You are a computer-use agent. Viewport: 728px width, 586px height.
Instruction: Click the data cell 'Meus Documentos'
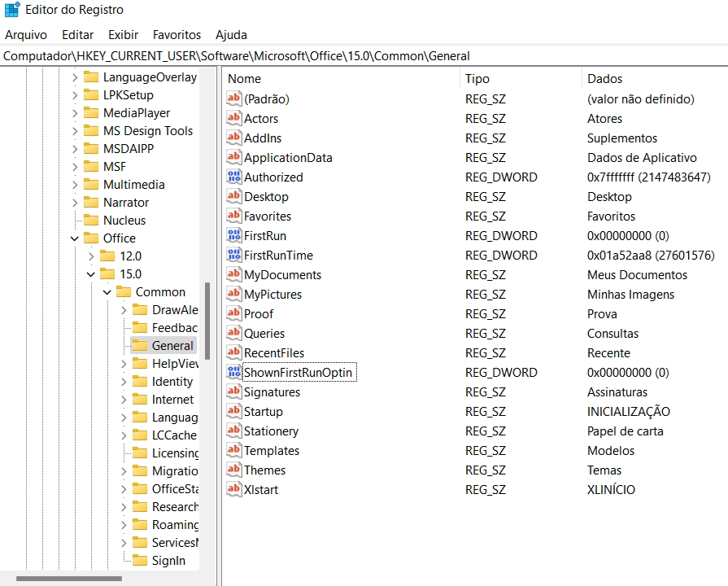click(x=637, y=274)
